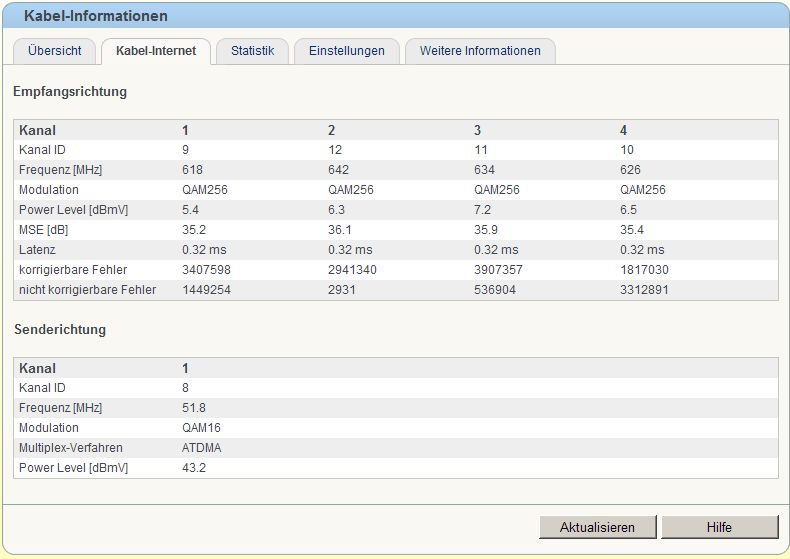
Task: Select upstream frequency value 51.8
Action: tap(194, 408)
